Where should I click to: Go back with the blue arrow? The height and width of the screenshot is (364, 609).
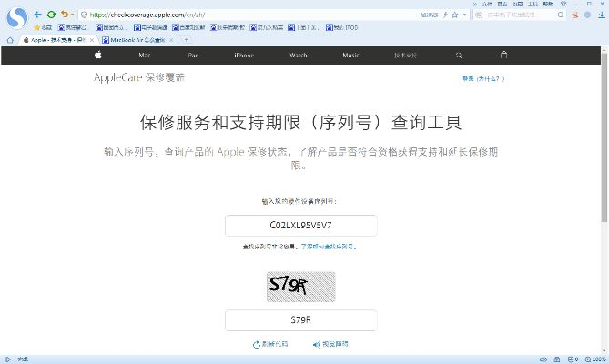coord(37,15)
